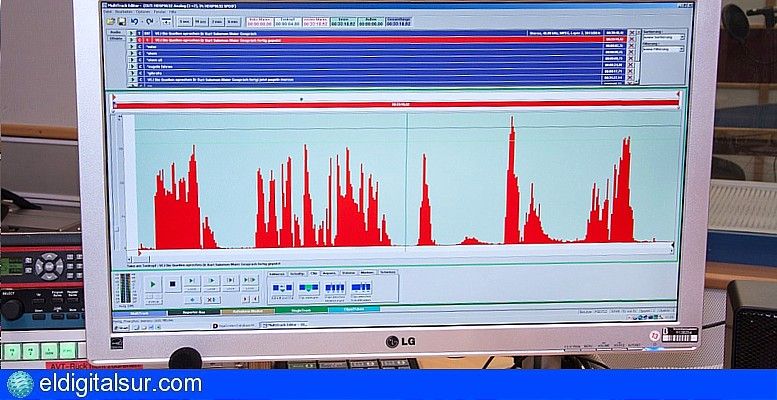This screenshot has width=777, height=400.
Task: Click the undo arrow icon
Action: tap(135, 22)
